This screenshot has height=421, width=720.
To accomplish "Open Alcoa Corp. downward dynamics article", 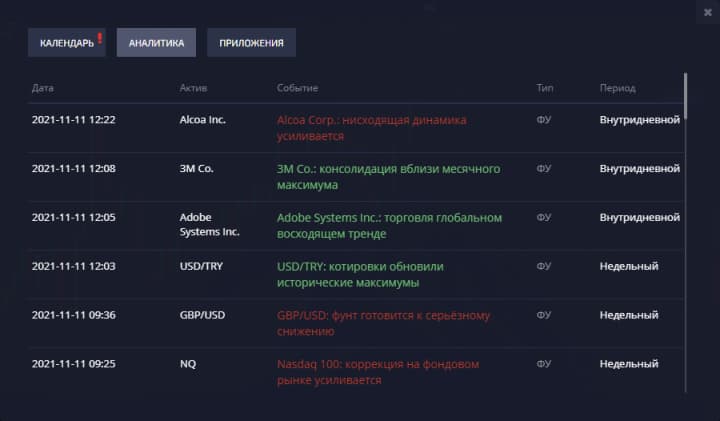I will click(x=371, y=127).
